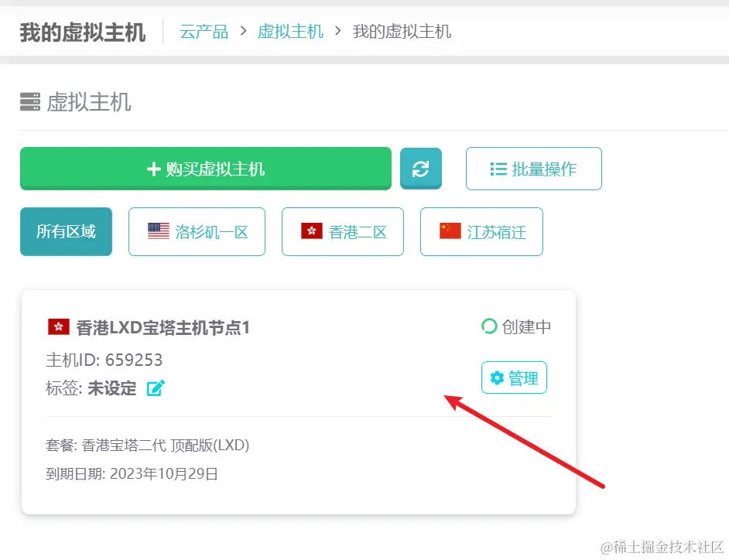Click package text 香港宝塔二代 顶配版(LXD)

pos(166,446)
